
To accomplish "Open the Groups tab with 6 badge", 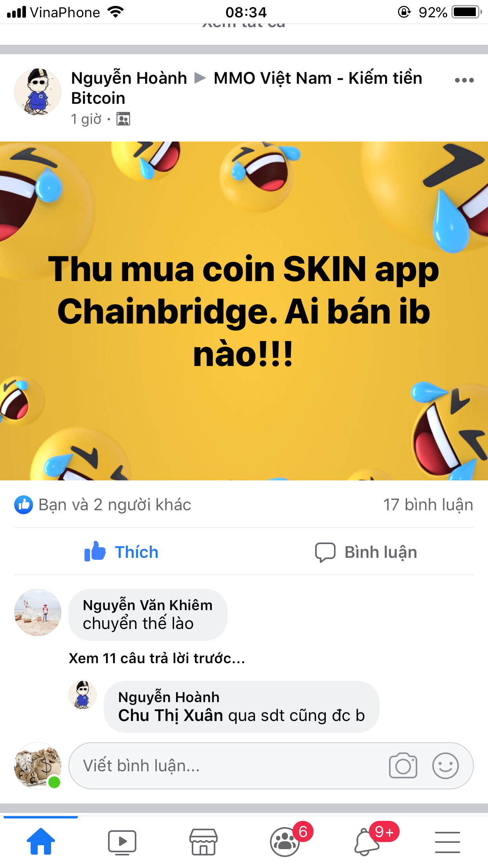I will click(285, 842).
